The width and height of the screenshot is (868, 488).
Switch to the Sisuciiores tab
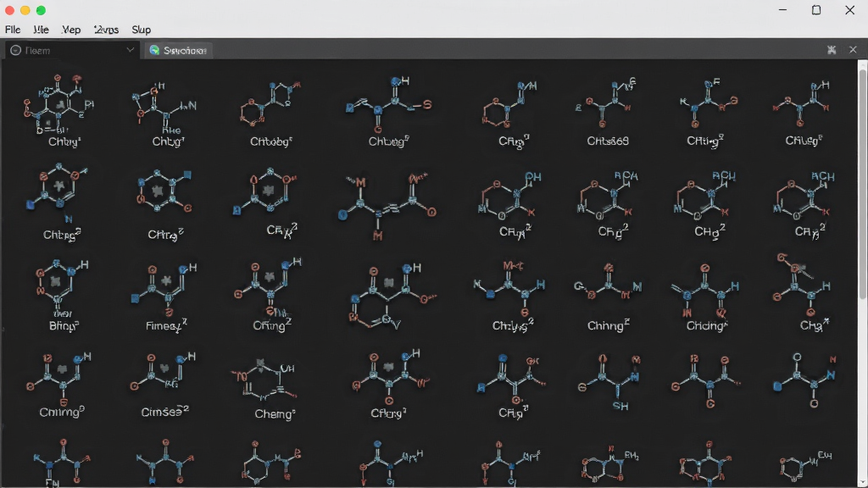click(178, 50)
